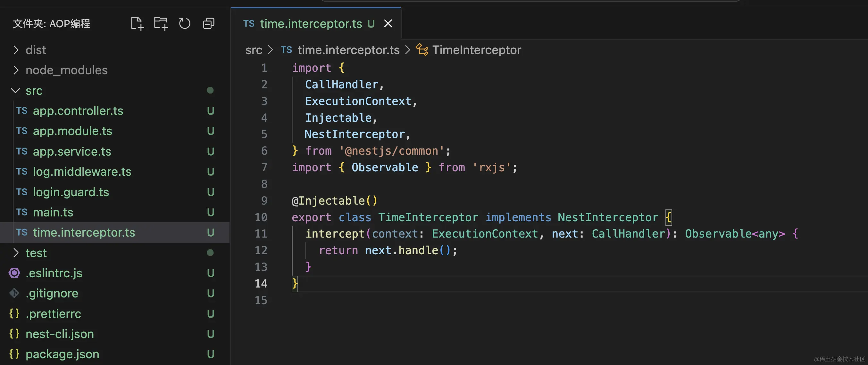
Task: Click the modified dot on src folder row
Action: (x=210, y=90)
